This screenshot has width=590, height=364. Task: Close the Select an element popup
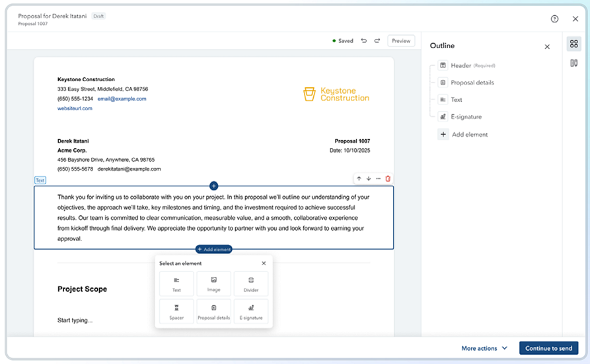pos(264,263)
